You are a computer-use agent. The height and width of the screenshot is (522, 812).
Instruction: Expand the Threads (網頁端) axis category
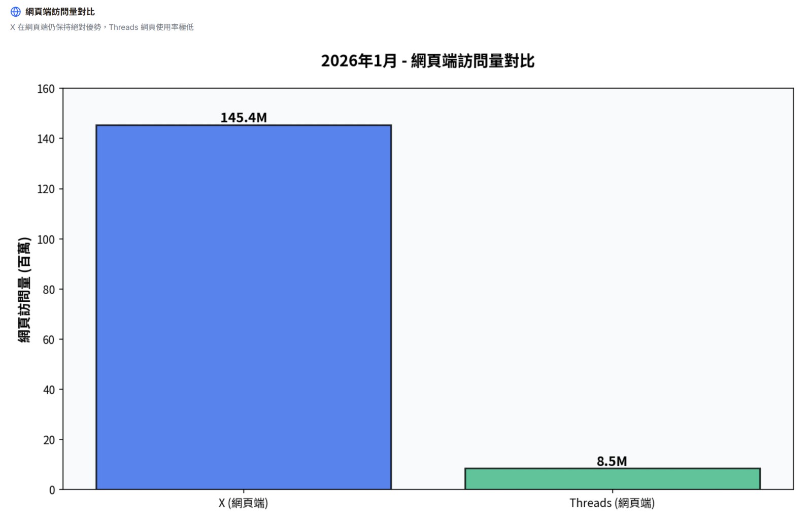pyautogui.click(x=612, y=503)
